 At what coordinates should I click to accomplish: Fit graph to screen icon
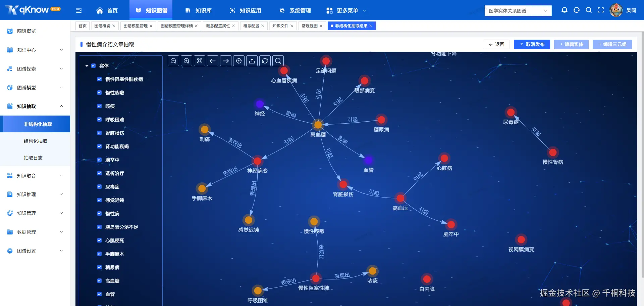[200, 61]
